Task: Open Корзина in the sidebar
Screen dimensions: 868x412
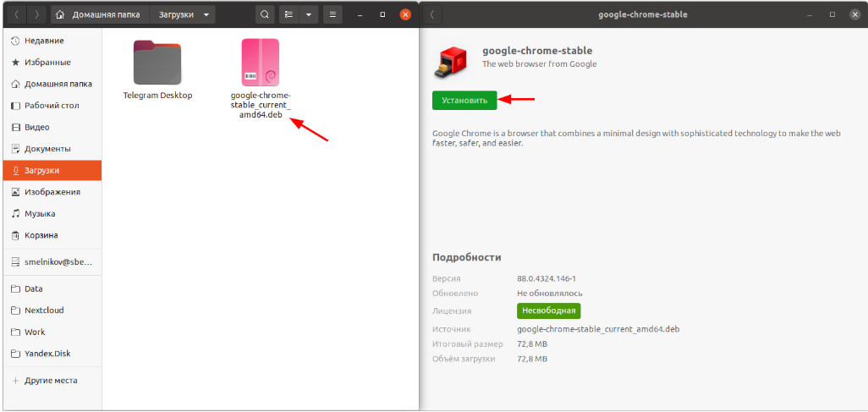Action: (52, 235)
